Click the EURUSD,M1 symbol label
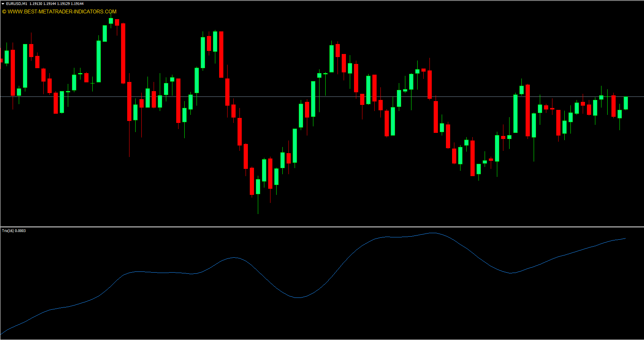This screenshot has width=644, height=340. 16,4
